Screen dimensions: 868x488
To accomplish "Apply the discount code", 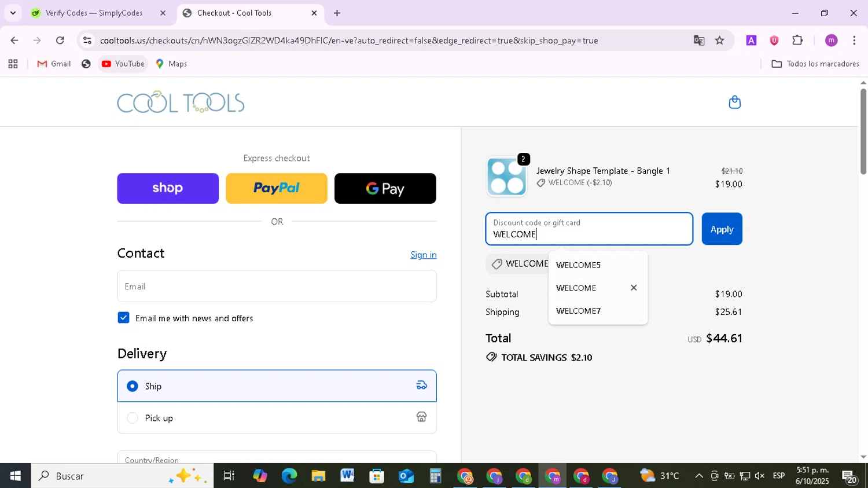I will point(722,229).
